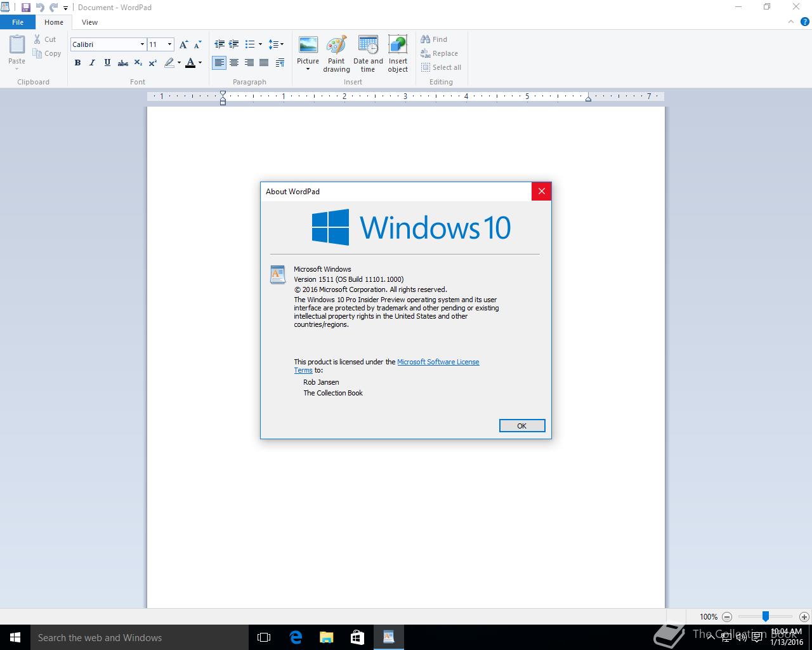Click OK in About WordPad

tap(522, 426)
